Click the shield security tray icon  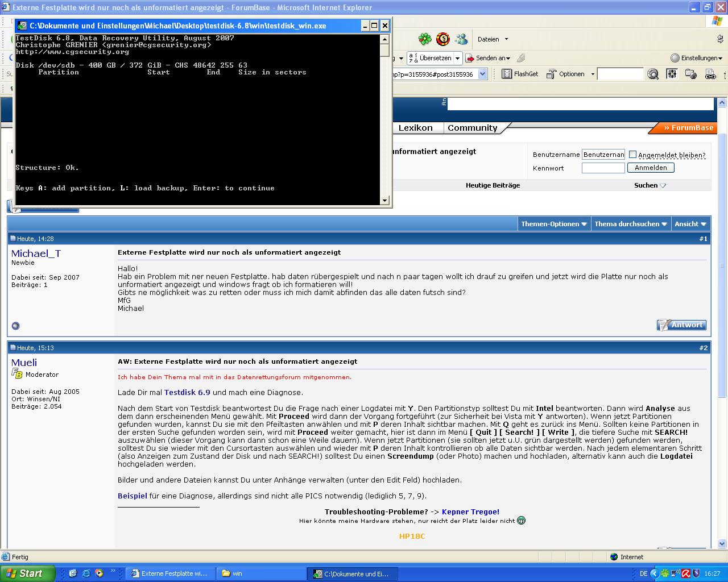pyautogui.click(x=696, y=573)
